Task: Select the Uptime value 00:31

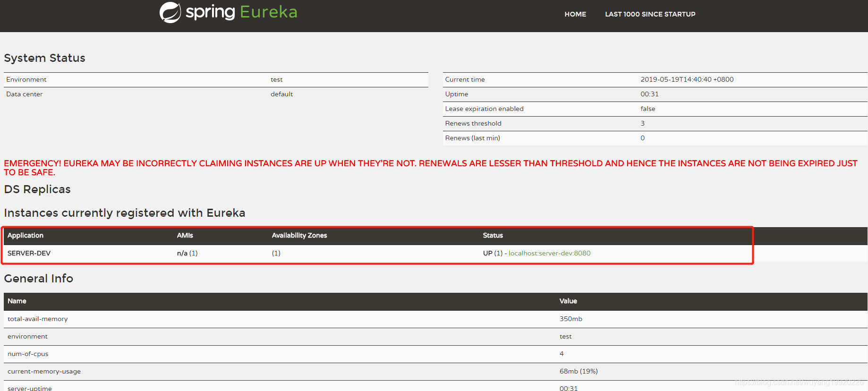Action: [650, 94]
